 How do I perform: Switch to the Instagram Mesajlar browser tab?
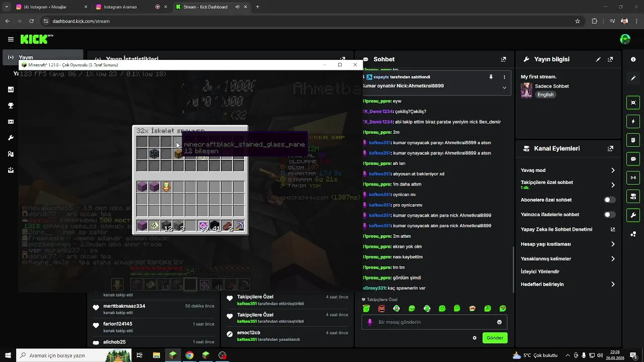pos(52,7)
